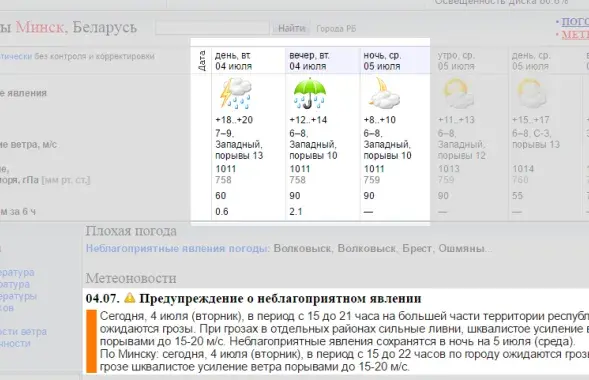Click temperature value +8..+10
Image resolution: width=589 pixels, height=380 pixels.
click(x=379, y=120)
